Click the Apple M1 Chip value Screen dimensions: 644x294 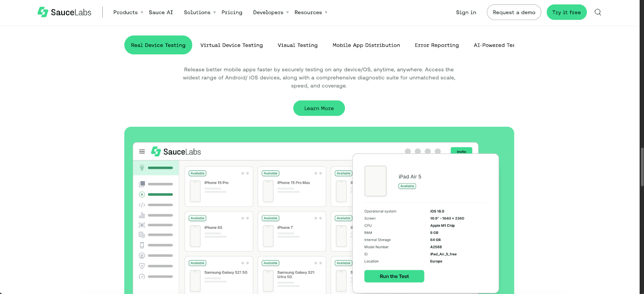click(x=442, y=226)
